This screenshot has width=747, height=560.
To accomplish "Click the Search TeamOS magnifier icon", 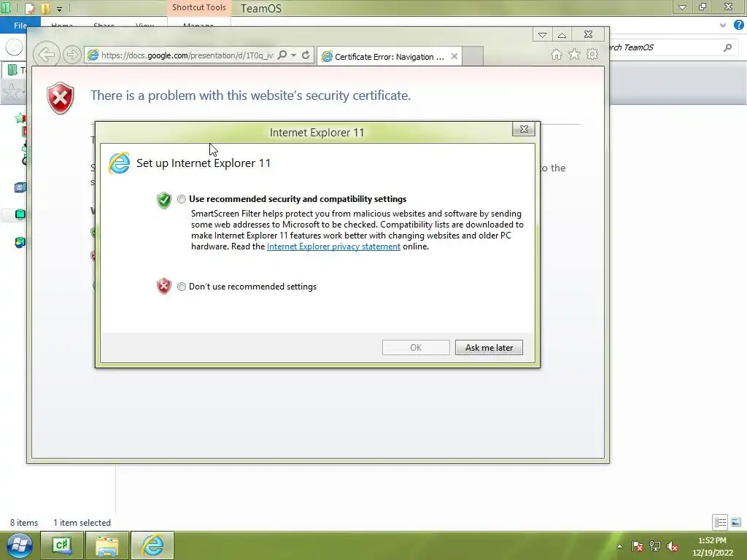I will click(727, 47).
